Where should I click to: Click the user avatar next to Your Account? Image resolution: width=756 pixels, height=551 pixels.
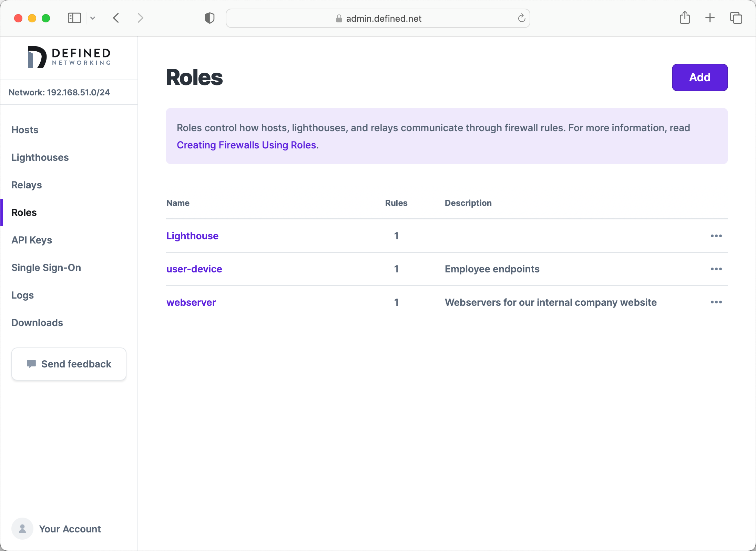22,529
